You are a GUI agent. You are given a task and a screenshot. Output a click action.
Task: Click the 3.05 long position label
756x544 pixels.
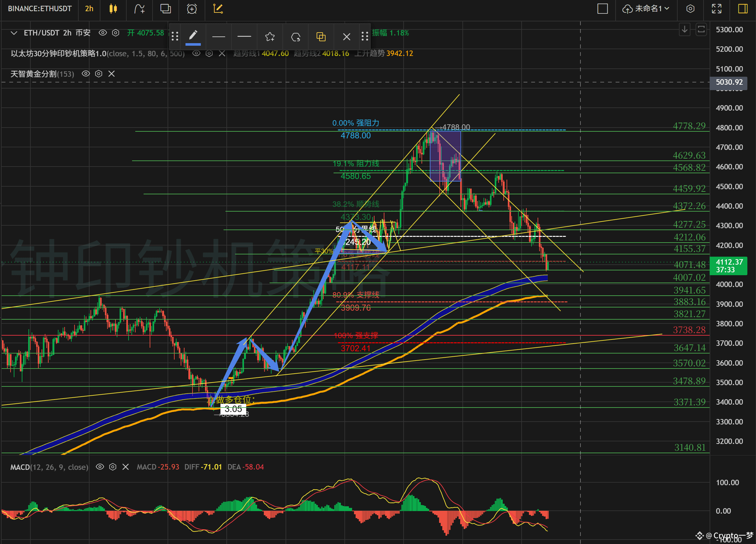click(233, 409)
